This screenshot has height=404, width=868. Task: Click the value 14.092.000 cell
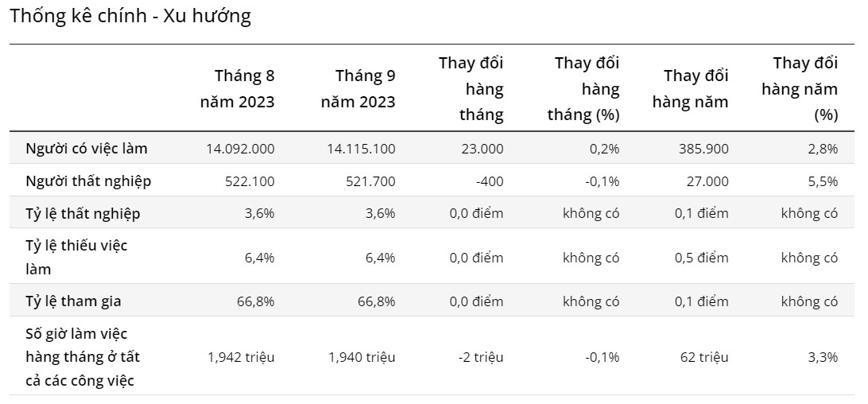(x=240, y=149)
